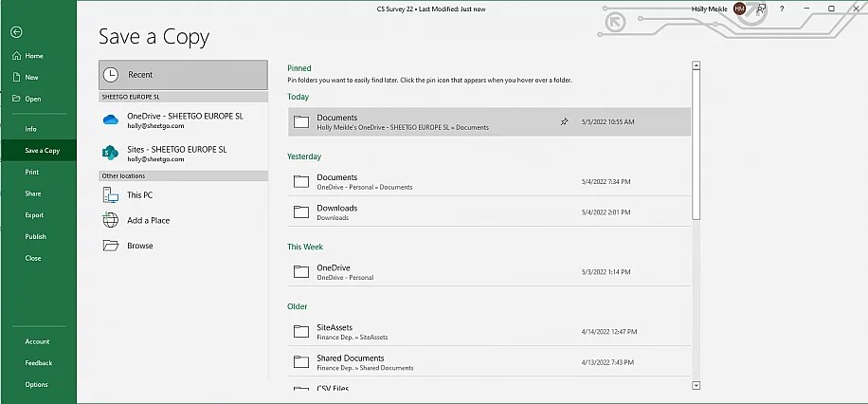
Task: Open the Info page
Action: [x=30, y=129]
